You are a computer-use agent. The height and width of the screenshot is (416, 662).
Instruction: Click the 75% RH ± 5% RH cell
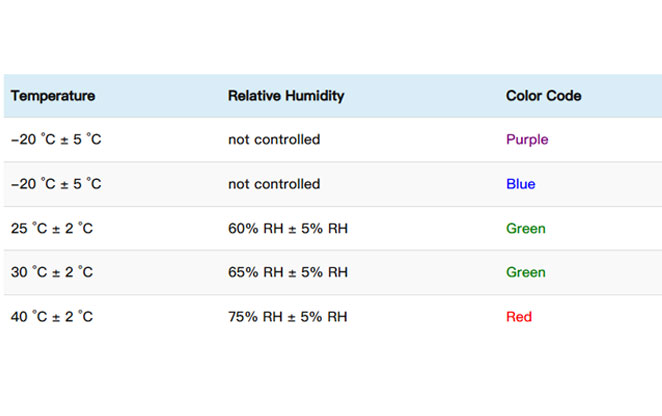tap(288, 316)
